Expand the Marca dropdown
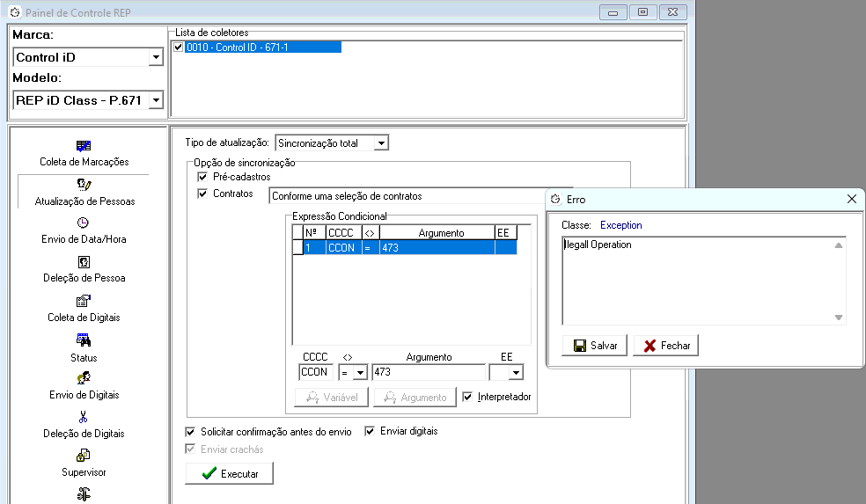866x504 pixels. point(156,57)
